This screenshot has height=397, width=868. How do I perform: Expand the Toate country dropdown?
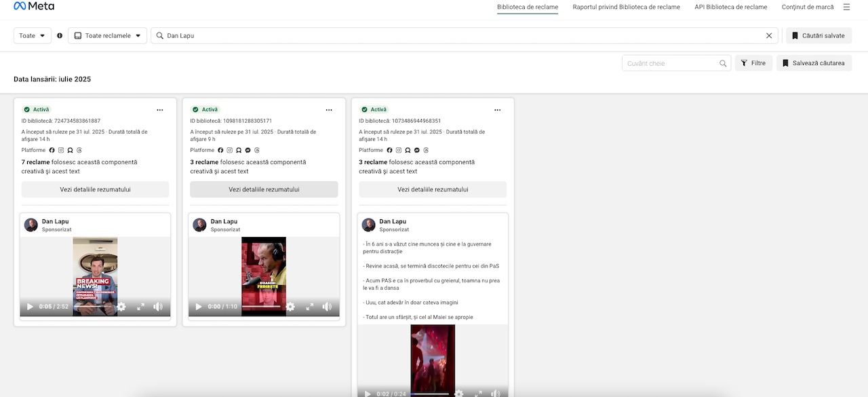point(33,36)
